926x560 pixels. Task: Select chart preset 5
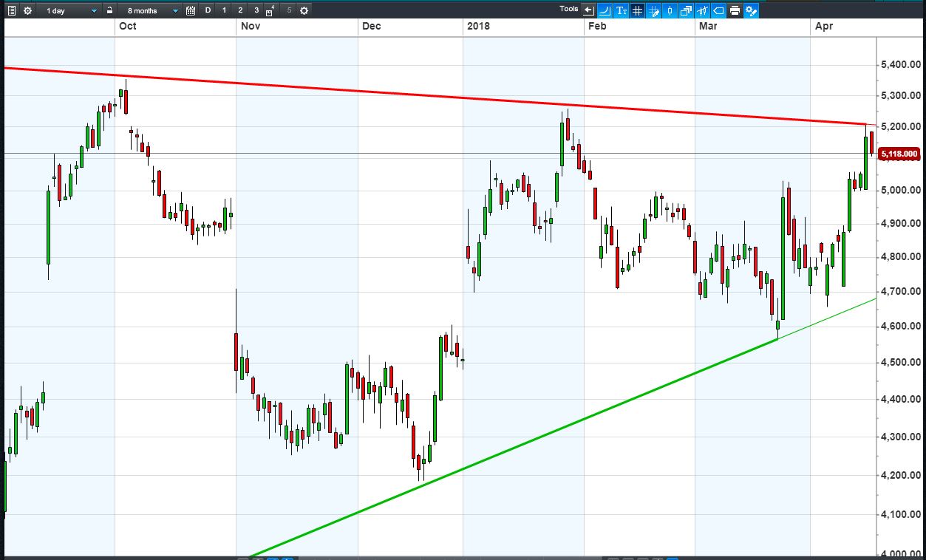tap(288, 10)
